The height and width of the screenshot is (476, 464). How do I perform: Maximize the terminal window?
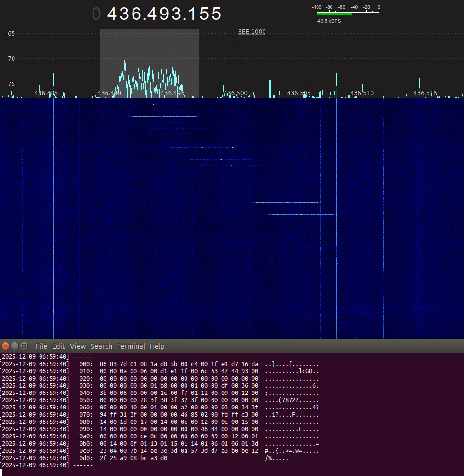(x=23, y=346)
